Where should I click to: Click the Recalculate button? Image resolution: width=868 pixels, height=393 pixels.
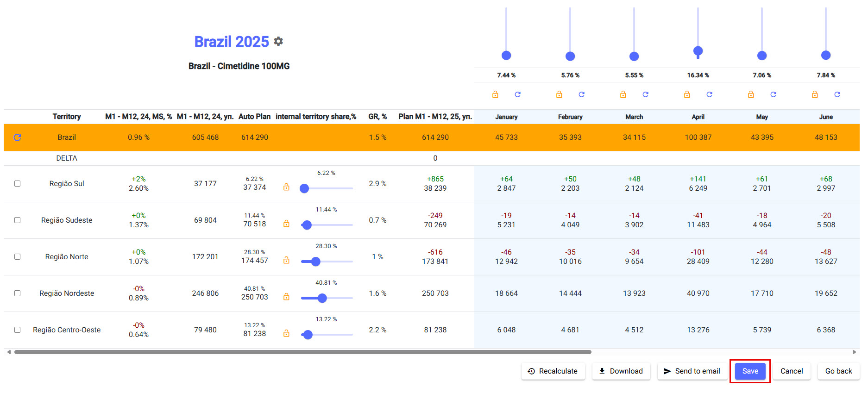[x=553, y=371]
